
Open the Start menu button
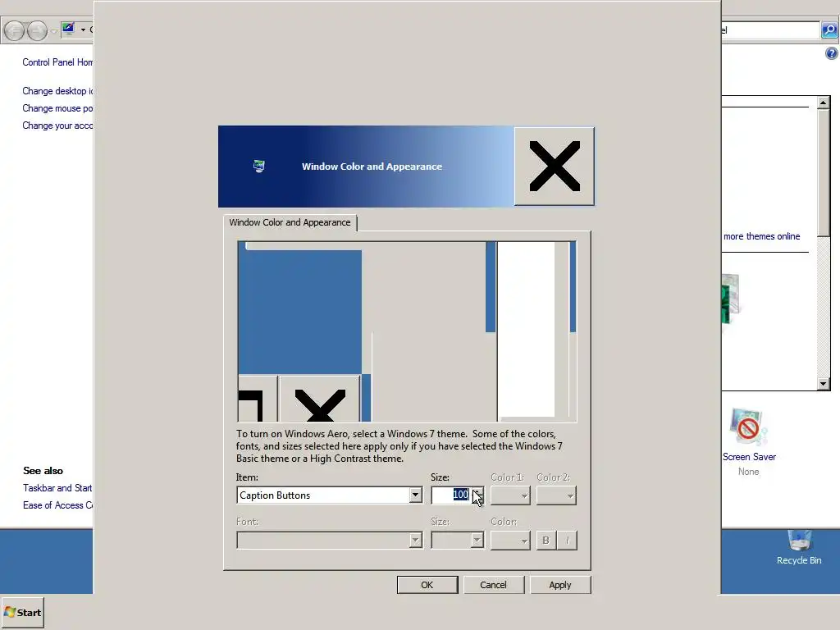[22, 612]
